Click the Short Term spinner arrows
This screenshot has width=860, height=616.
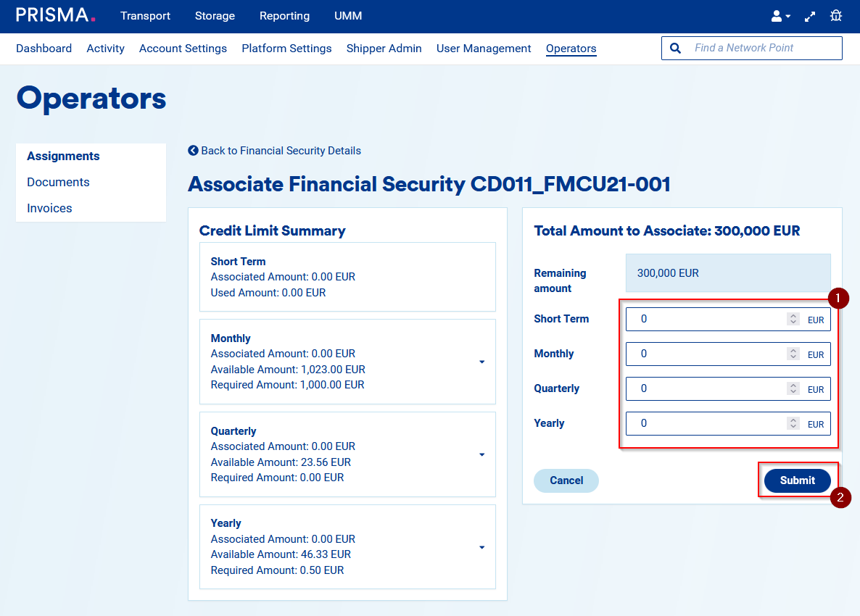click(793, 319)
